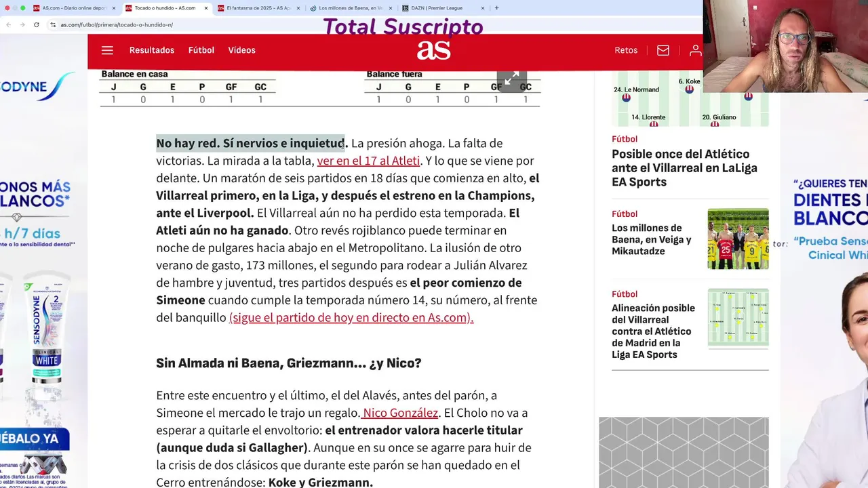Follow 'ver en el 17 al Atleti' link
Viewport: 868px width, 488px height.
point(368,161)
